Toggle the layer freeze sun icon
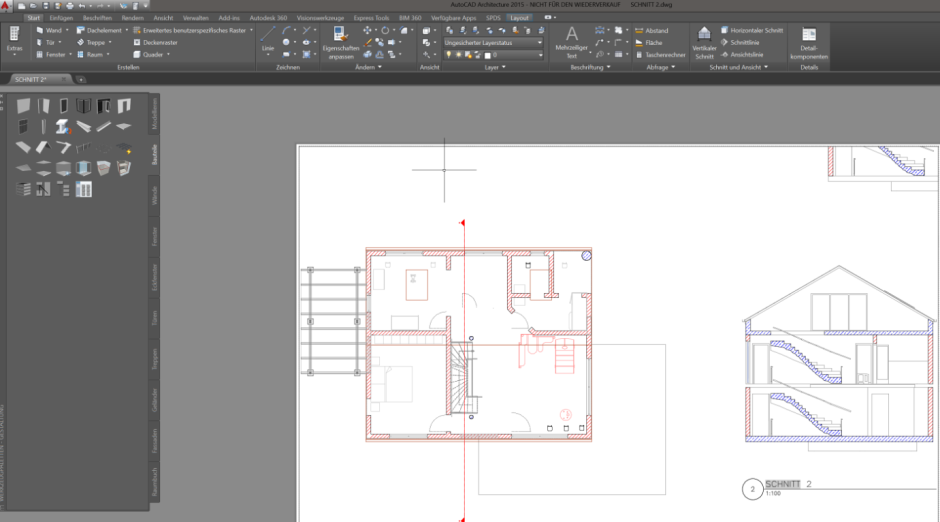This screenshot has width=940, height=522. point(458,55)
